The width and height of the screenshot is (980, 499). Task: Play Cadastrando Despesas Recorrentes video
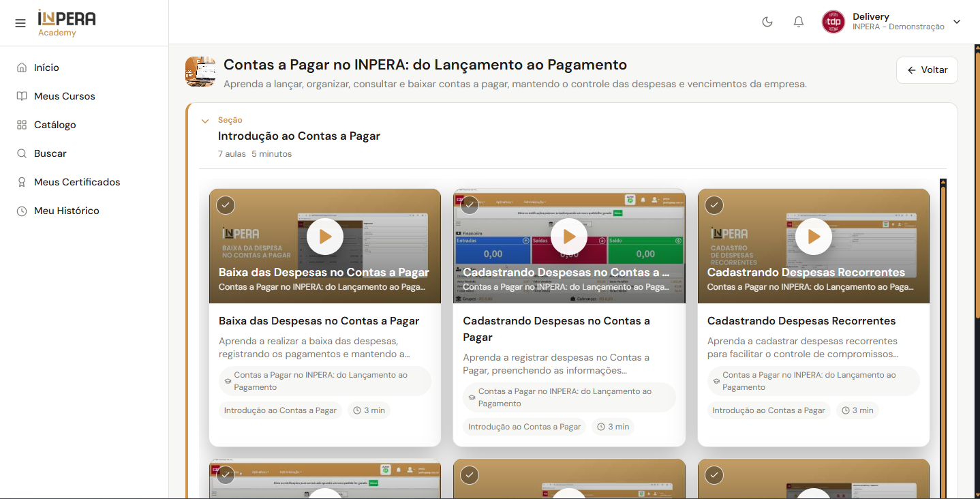[x=814, y=237]
